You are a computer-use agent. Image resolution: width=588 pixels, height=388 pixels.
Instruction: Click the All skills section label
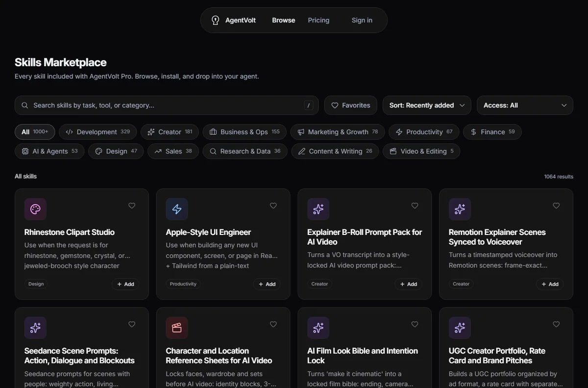tap(25, 176)
